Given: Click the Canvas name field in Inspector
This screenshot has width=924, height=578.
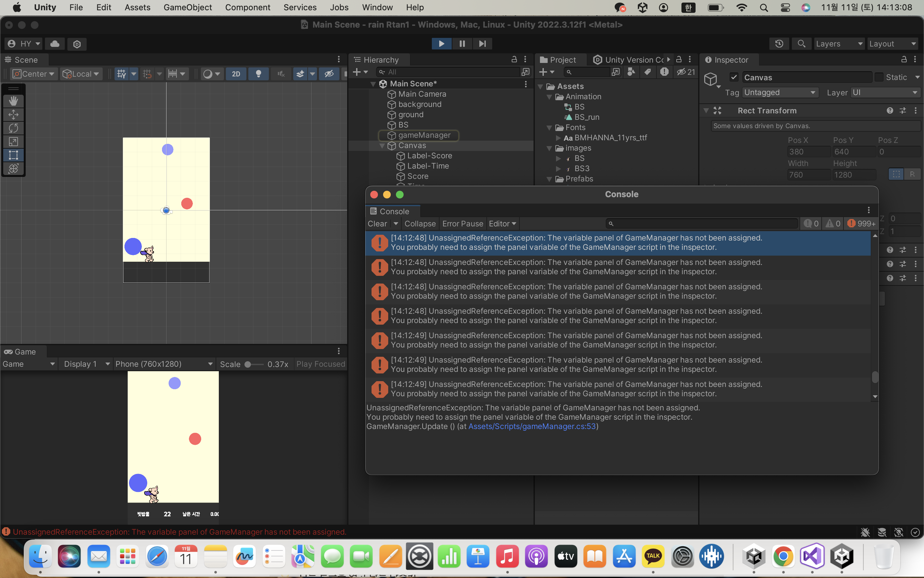Looking at the screenshot, I should (807, 77).
